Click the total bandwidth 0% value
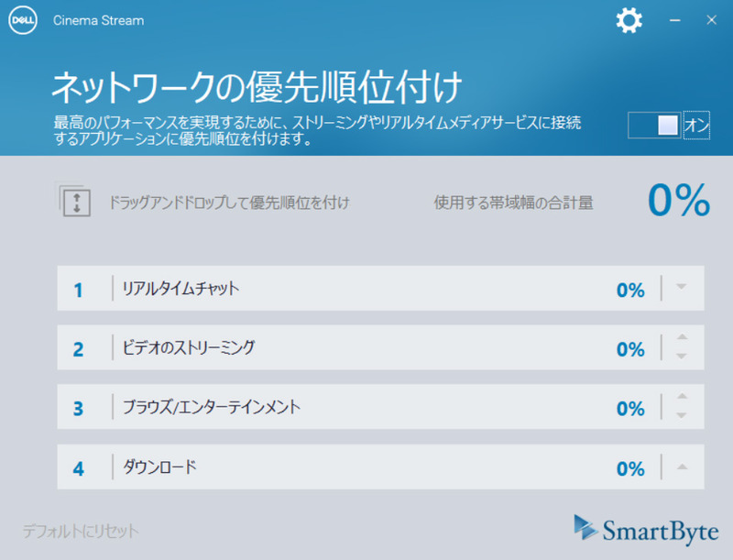 point(680,198)
